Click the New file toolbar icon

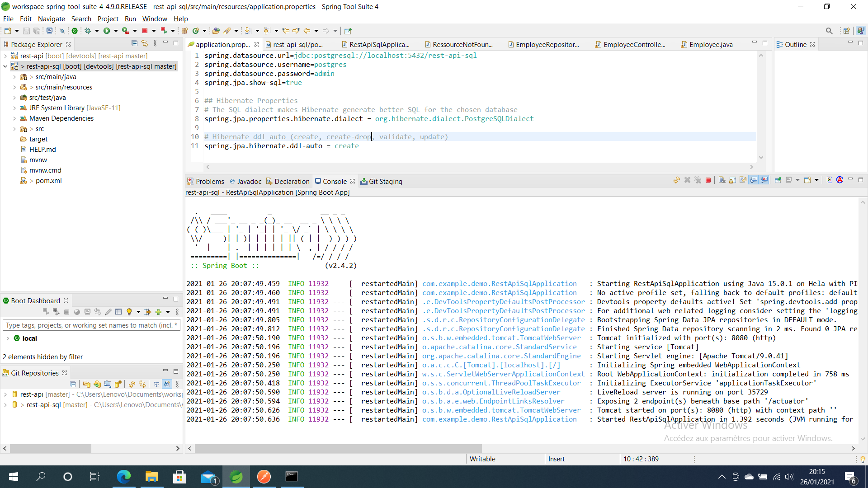[x=8, y=31]
